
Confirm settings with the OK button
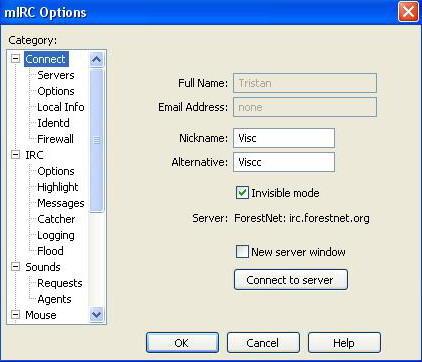tap(182, 342)
